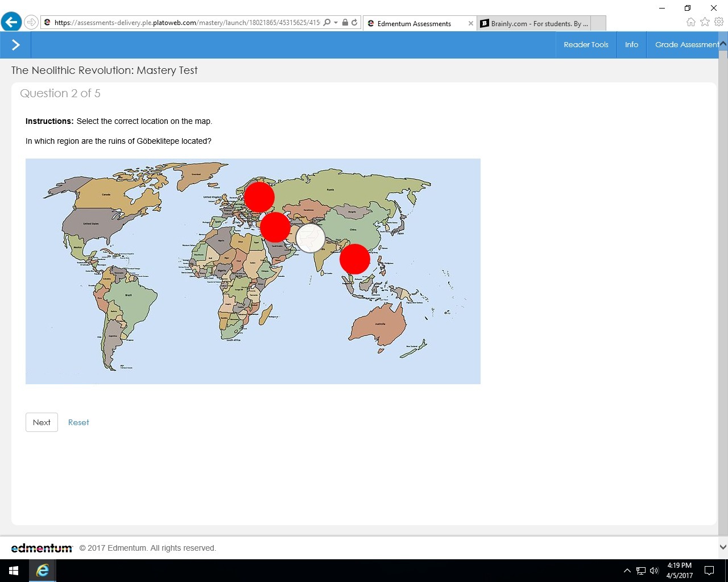
Task: Open browser settings gear icon
Action: coord(719,22)
